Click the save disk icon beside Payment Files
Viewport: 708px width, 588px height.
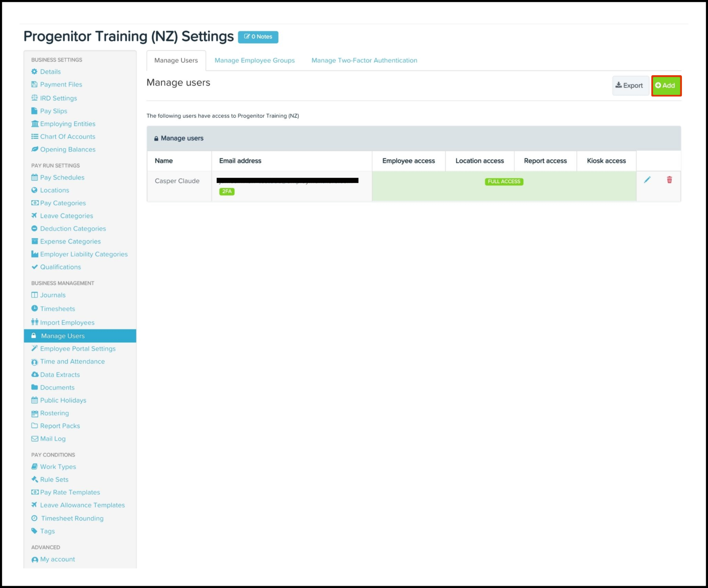click(34, 84)
